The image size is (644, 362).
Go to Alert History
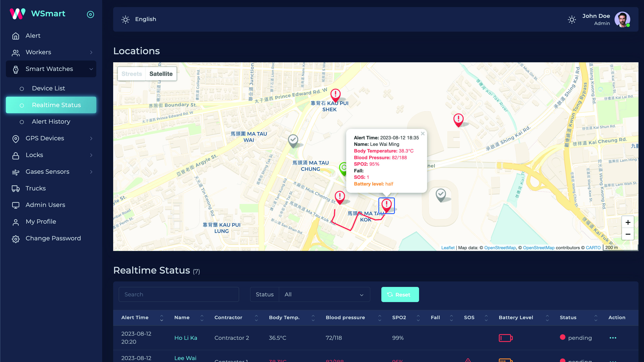point(51,121)
